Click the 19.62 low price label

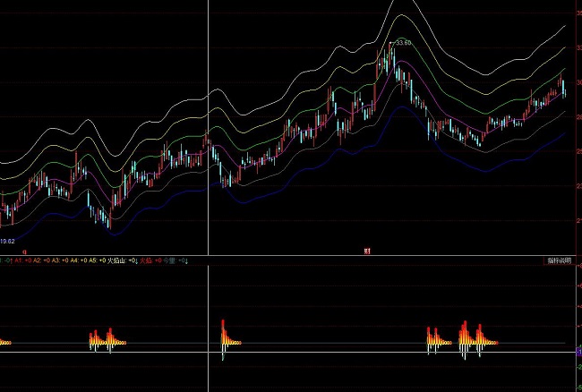(7, 241)
